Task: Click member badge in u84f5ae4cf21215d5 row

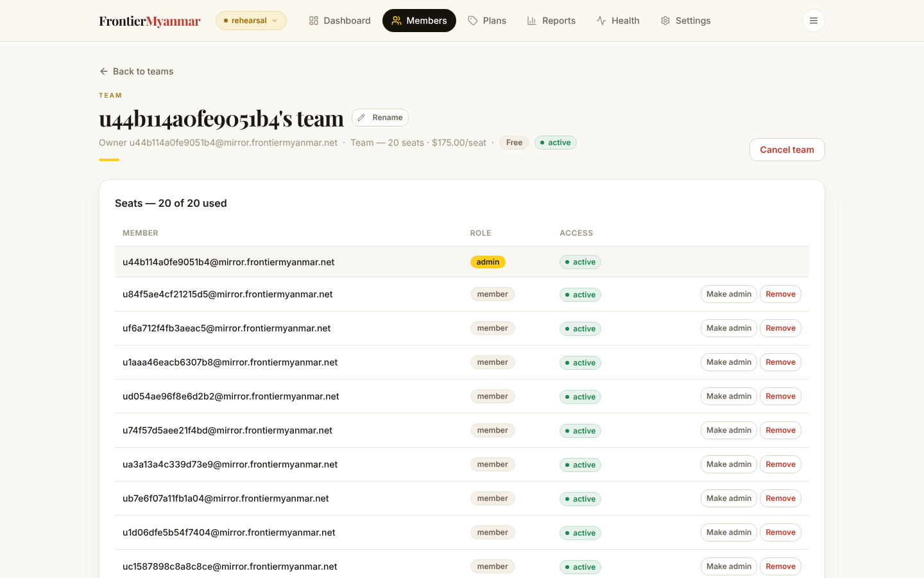Action: coord(493,294)
